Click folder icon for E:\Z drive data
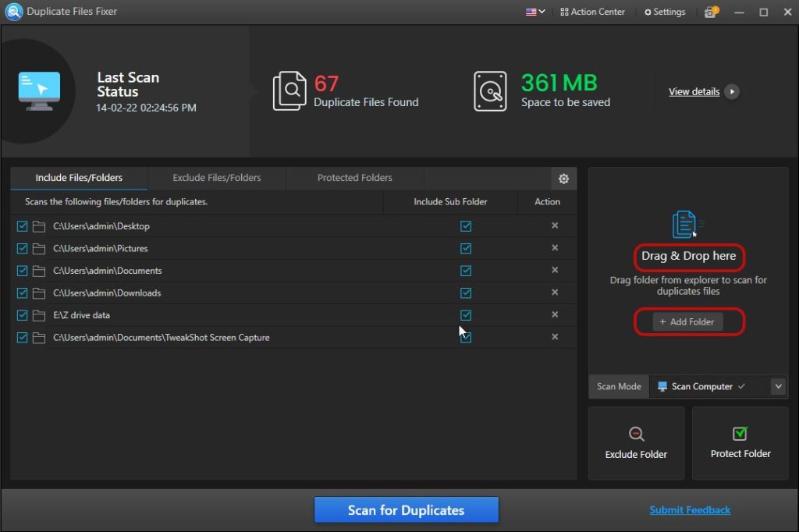Viewport: 799px width, 532px height. (39, 315)
